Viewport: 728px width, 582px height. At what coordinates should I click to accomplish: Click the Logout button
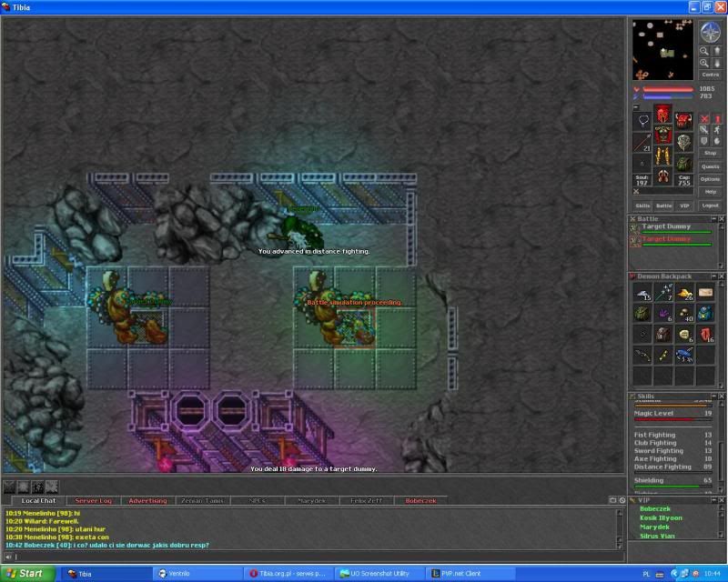click(711, 206)
